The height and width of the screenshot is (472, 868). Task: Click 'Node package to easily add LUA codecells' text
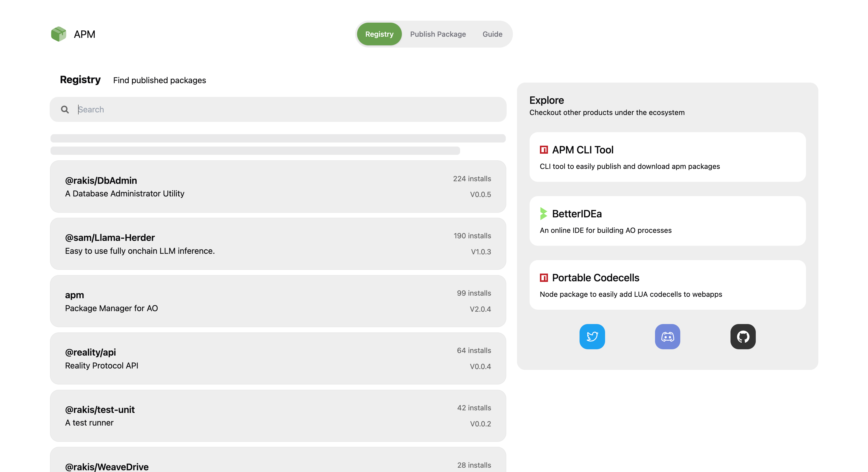631,294
